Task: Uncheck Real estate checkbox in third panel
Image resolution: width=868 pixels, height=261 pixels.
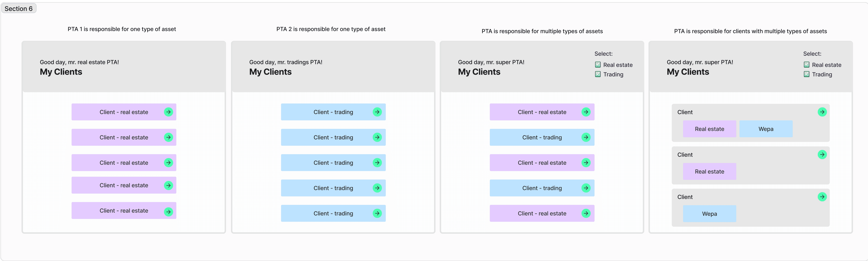Action: click(598, 65)
